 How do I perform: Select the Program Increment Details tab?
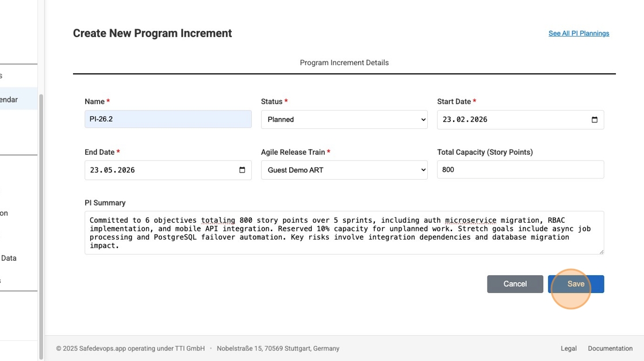tap(344, 62)
